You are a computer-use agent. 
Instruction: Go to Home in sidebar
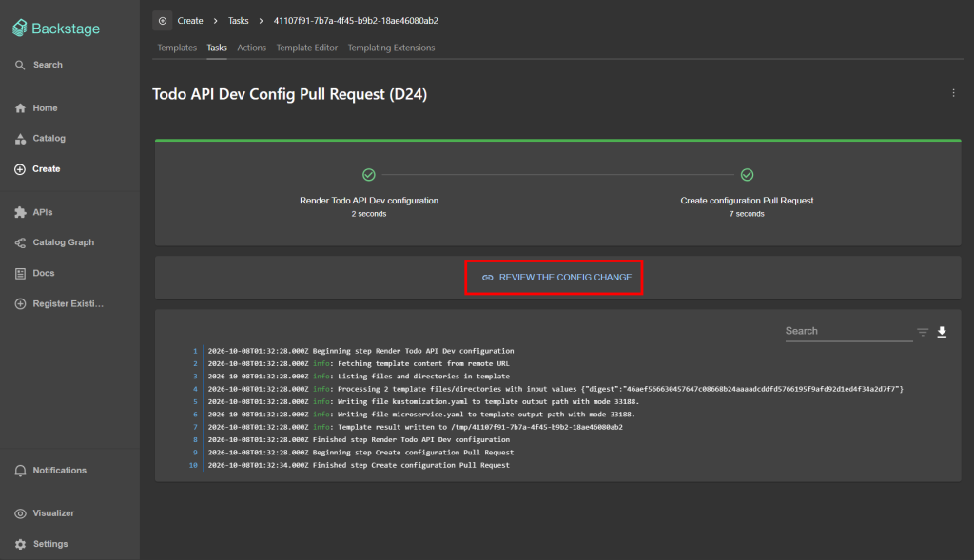pyautogui.click(x=36, y=108)
